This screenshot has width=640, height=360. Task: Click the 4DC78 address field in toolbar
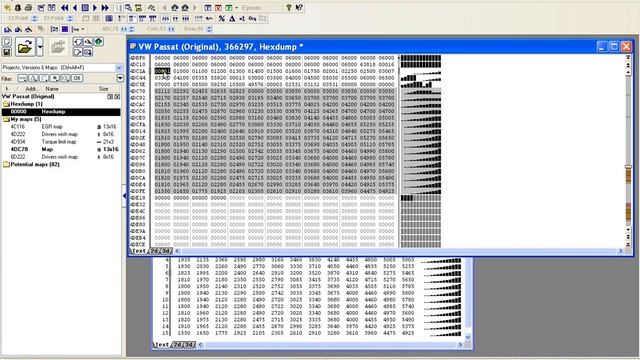[x=110, y=29]
